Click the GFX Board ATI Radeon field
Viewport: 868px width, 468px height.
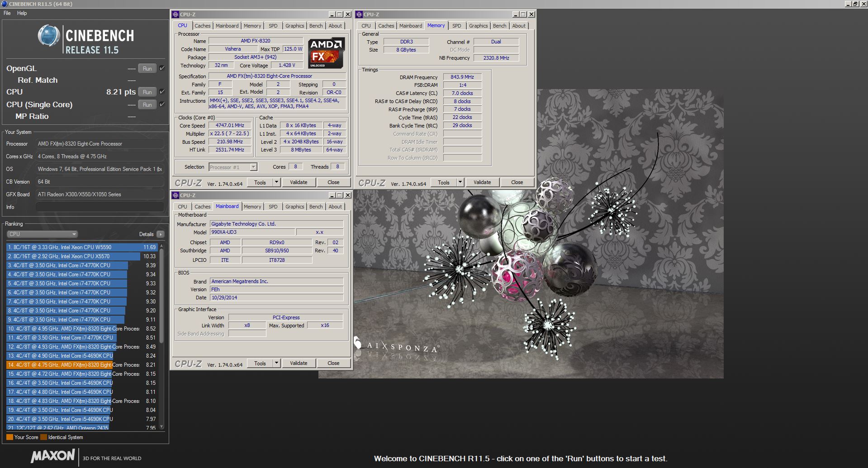(100, 194)
